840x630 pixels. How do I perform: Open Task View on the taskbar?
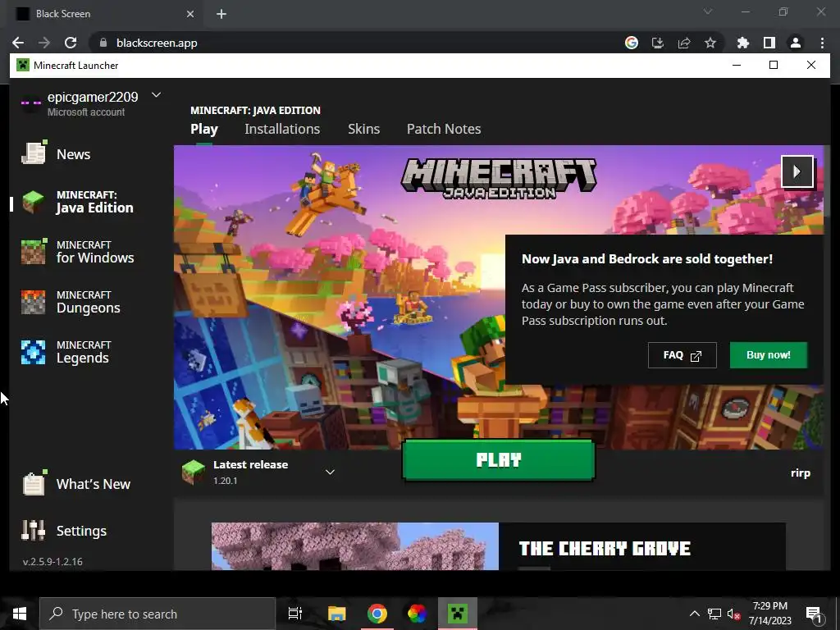295,614
